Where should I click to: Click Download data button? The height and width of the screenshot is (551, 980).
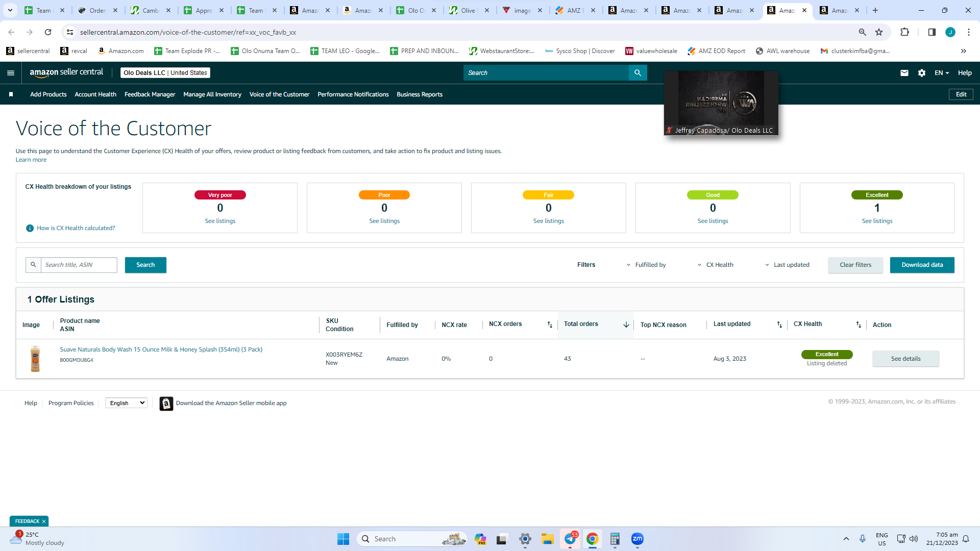(922, 265)
